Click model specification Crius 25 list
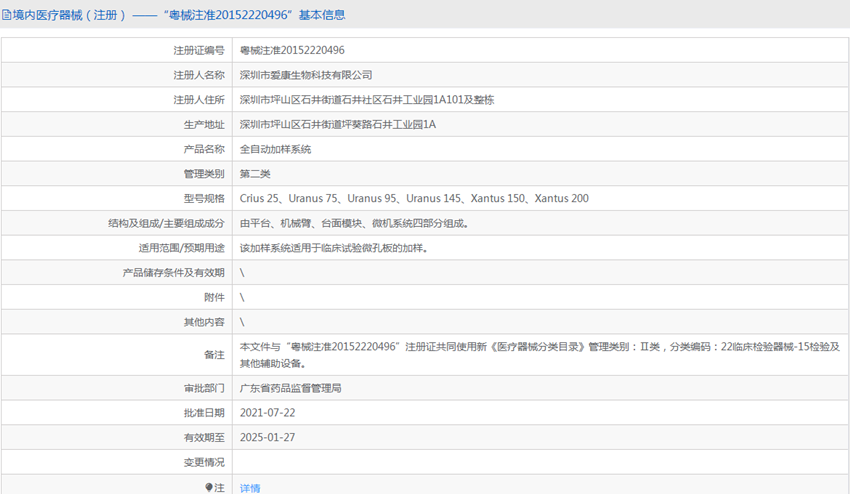Screen dimensions: 850x494 click(x=414, y=198)
